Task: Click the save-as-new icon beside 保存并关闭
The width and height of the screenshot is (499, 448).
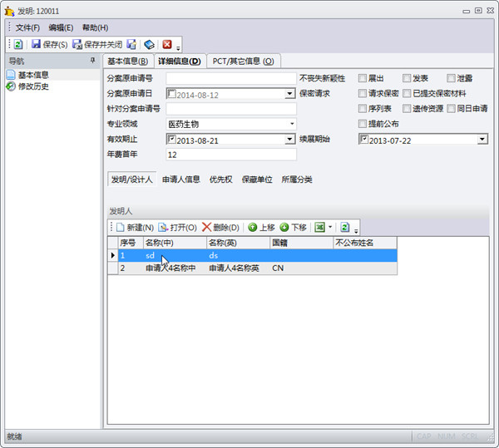Action: click(131, 44)
